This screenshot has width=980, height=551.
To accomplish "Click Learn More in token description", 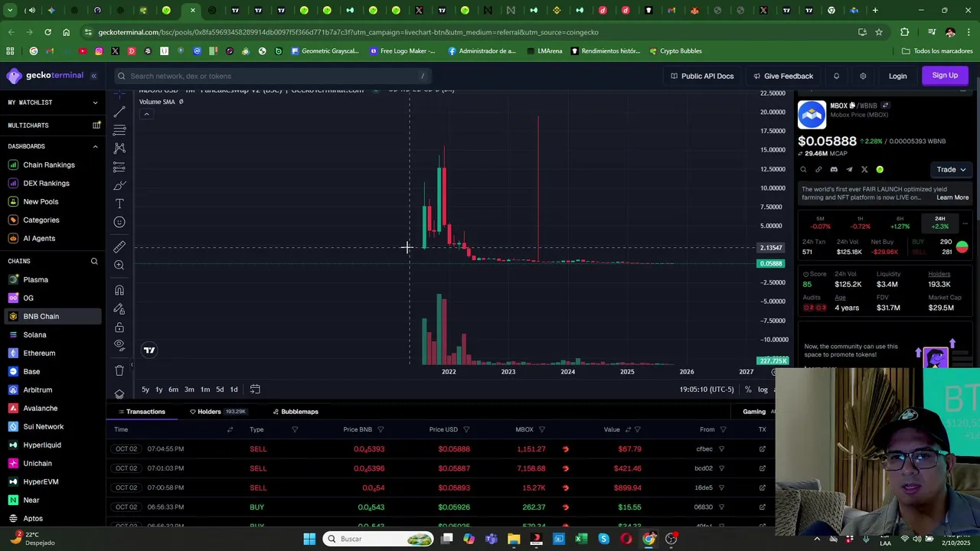I will (952, 197).
